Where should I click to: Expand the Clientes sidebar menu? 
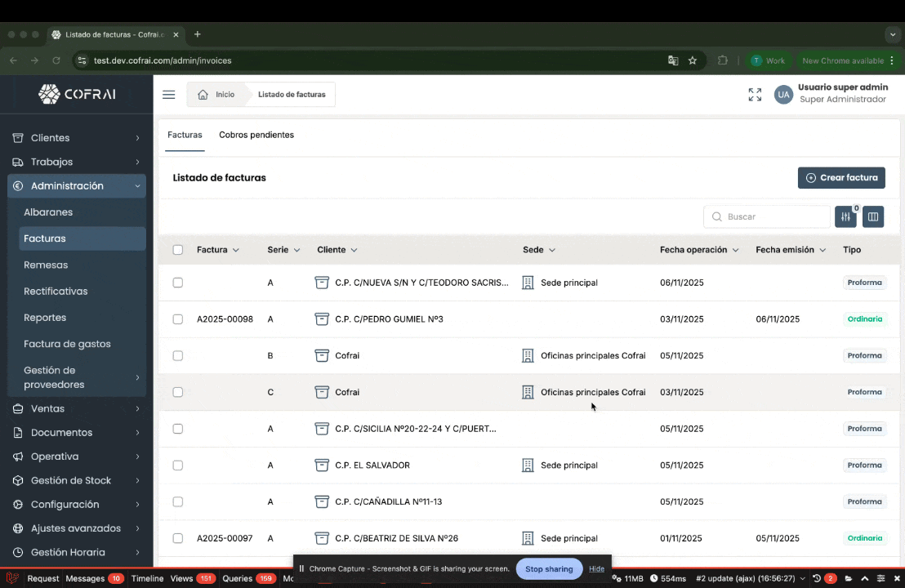point(76,138)
